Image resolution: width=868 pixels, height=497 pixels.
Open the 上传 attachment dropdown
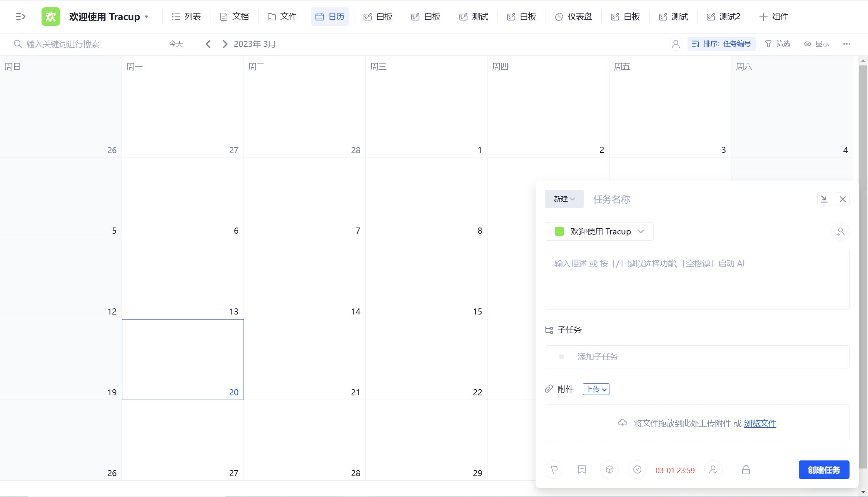[x=596, y=389]
